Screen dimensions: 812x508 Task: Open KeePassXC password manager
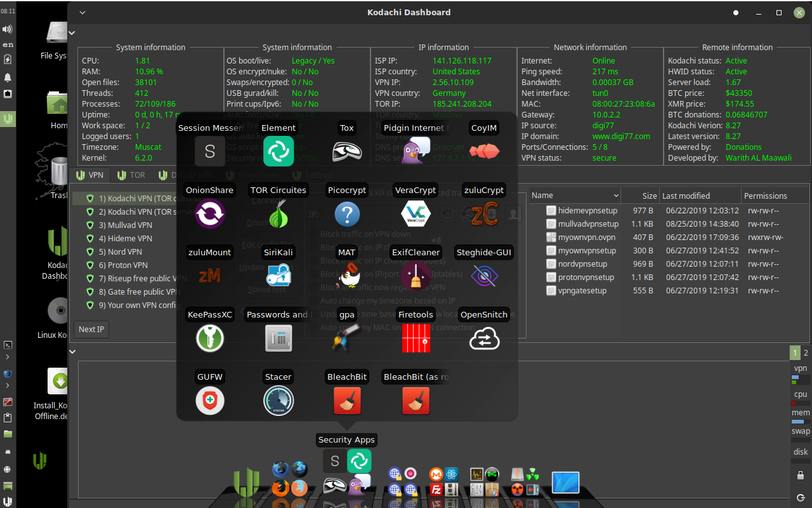pyautogui.click(x=210, y=338)
